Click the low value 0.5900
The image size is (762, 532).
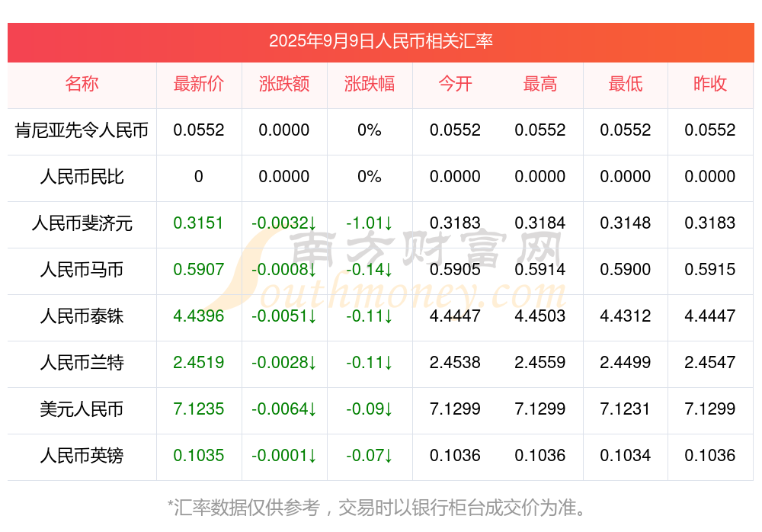(x=626, y=269)
